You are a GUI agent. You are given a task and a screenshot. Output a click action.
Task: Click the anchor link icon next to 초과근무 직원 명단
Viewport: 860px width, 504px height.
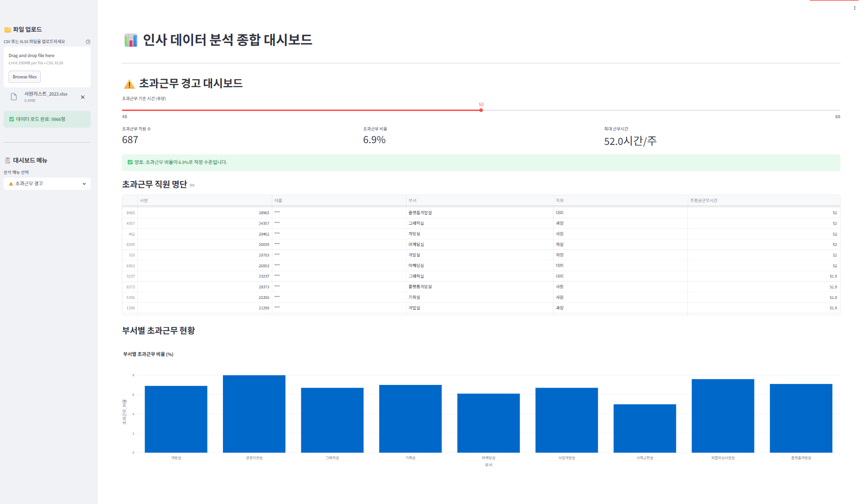coord(192,185)
